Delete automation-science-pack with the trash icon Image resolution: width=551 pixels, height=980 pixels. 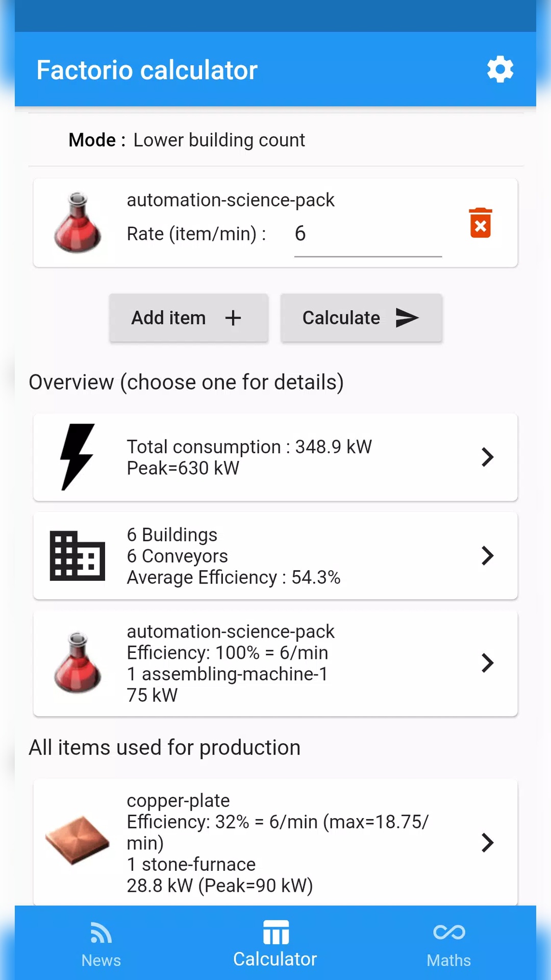[x=481, y=223]
